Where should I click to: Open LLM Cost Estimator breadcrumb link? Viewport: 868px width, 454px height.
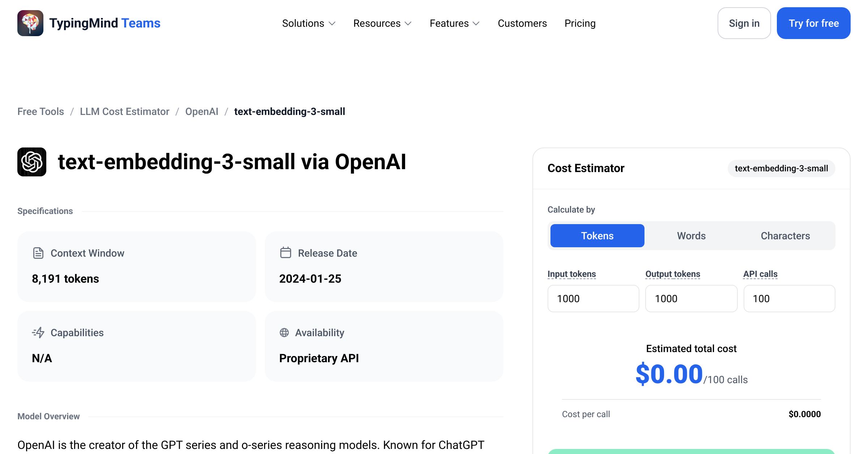124,111
